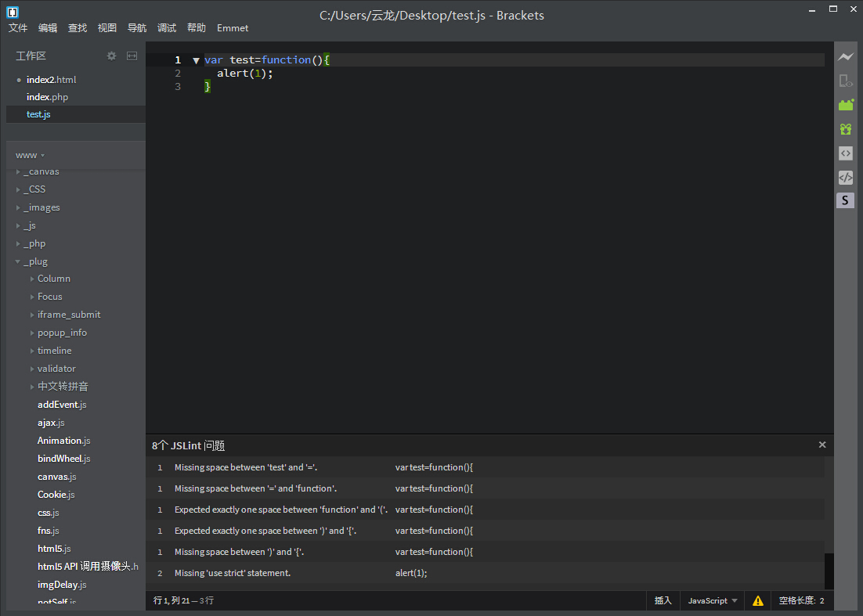Click the split view icon beside gear

132,56
